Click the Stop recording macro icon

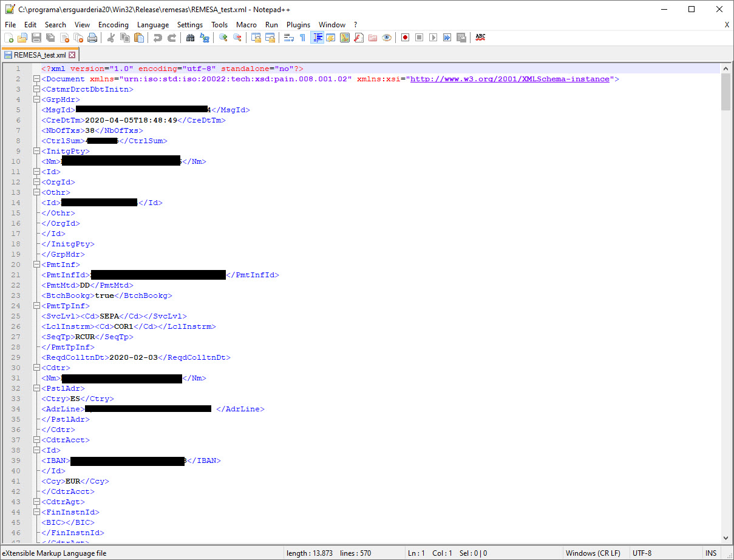tap(419, 38)
